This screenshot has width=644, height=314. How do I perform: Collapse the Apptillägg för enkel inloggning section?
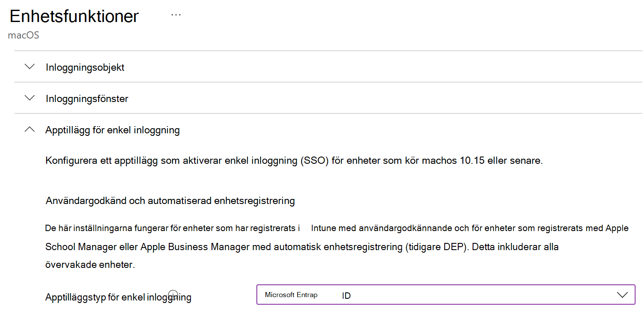(112, 129)
